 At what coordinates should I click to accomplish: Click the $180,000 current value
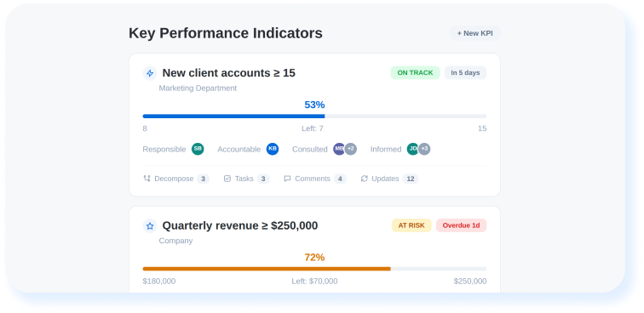pyautogui.click(x=159, y=281)
